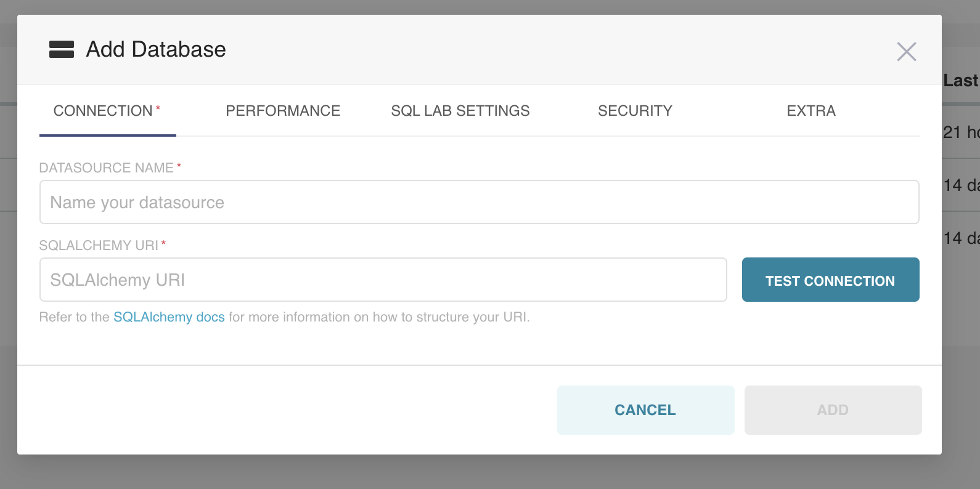The height and width of the screenshot is (489, 980).
Task: Close the Add Database dialog
Action: click(x=906, y=52)
